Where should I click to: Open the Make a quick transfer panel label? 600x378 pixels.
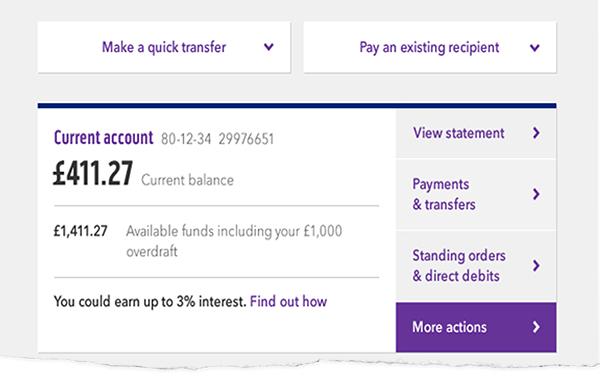click(164, 47)
